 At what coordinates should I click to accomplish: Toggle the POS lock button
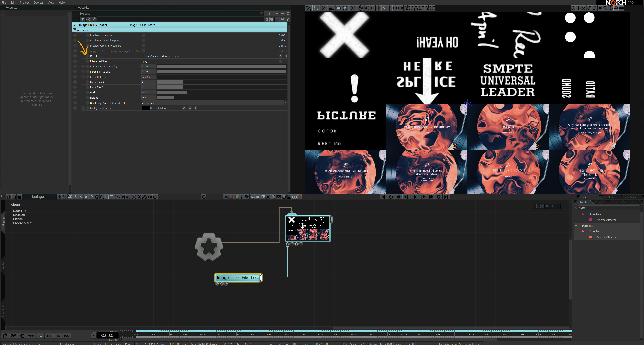tap(409, 9)
